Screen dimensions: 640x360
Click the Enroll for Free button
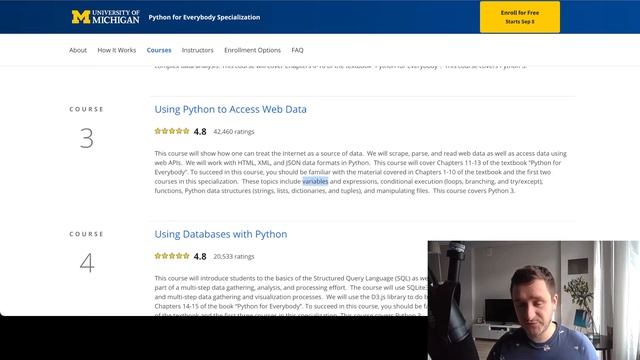(x=520, y=17)
